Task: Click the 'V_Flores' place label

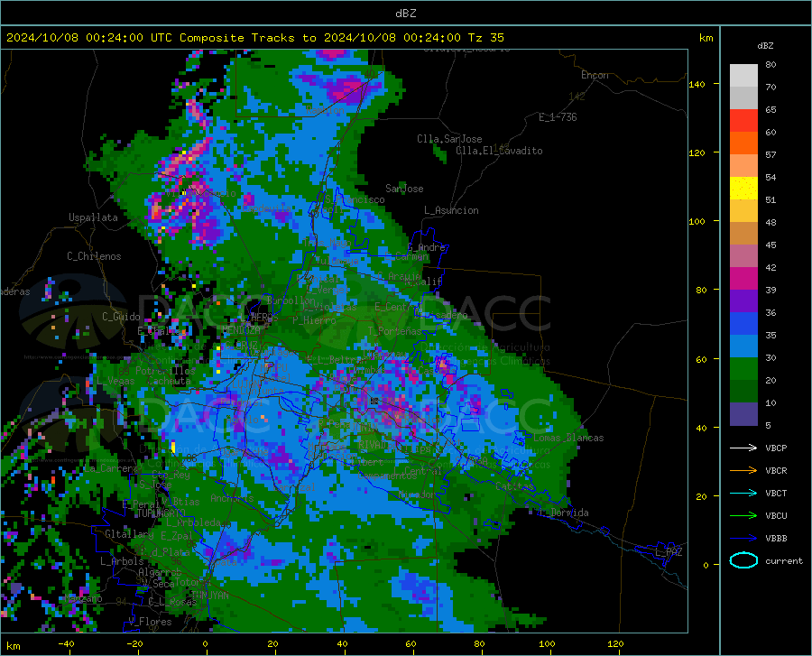Action: pos(150,622)
